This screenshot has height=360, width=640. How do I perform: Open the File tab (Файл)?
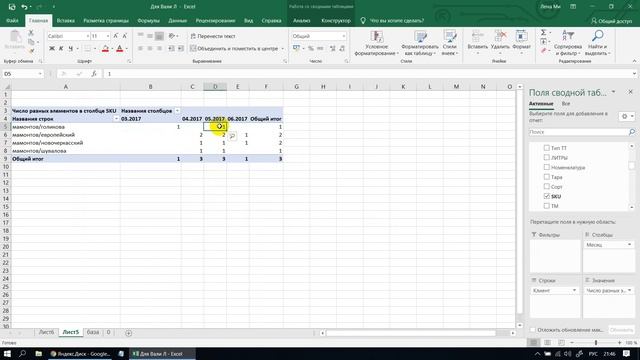click(x=12, y=20)
